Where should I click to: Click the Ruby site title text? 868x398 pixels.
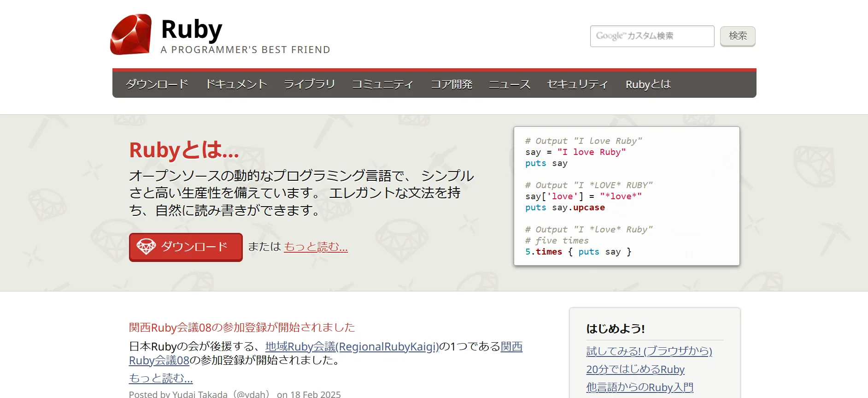click(x=192, y=29)
